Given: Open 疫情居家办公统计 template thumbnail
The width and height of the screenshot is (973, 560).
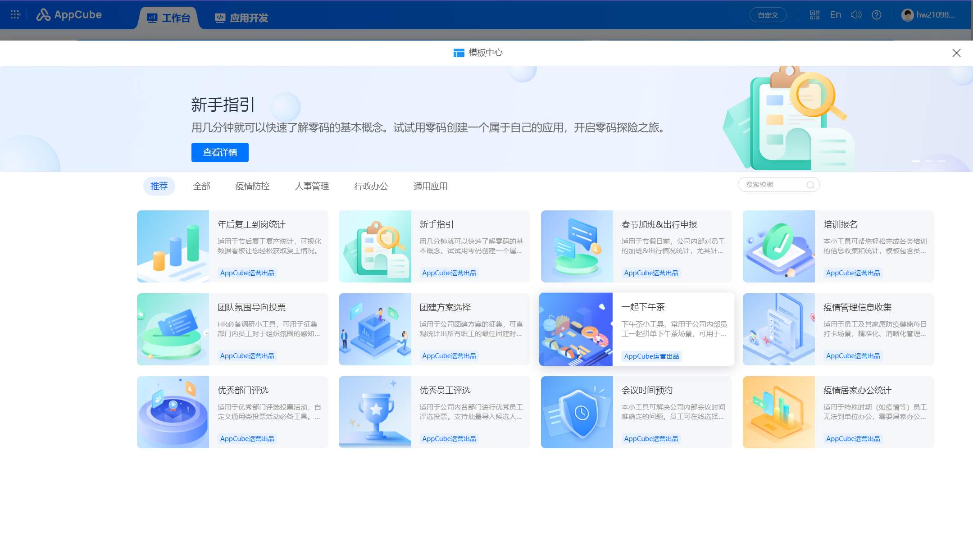Looking at the screenshot, I should point(779,412).
